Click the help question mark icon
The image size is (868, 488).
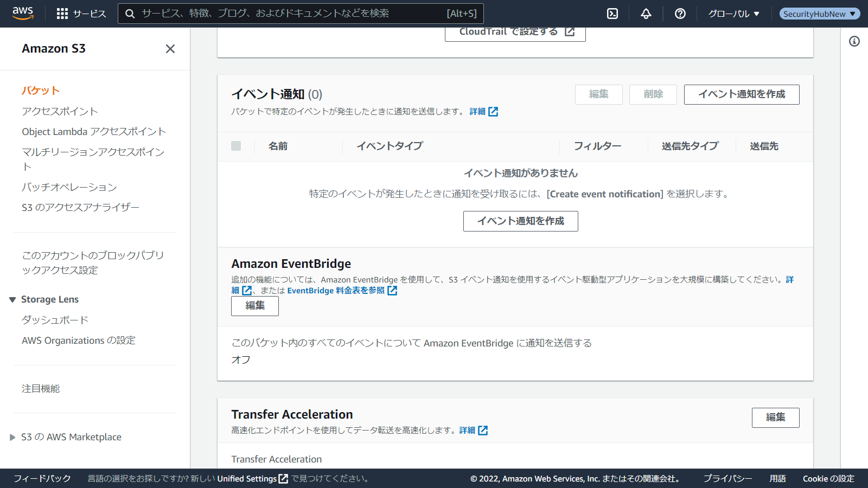pyautogui.click(x=680, y=14)
